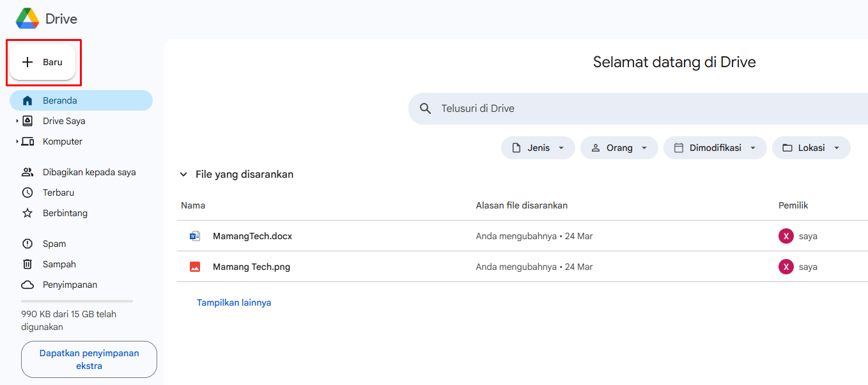Click the Penyimpanan cloud icon
This screenshot has height=385, width=868.
point(27,285)
